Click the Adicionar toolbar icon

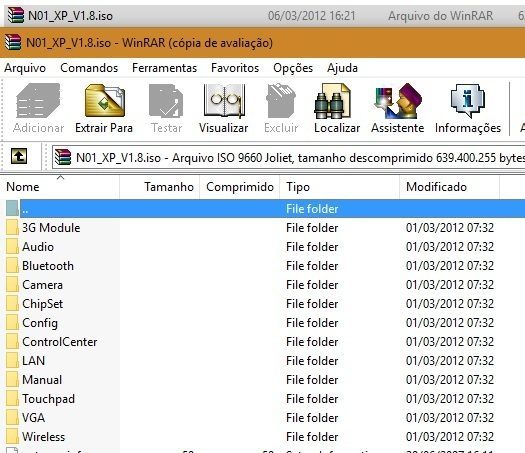pyautogui.click(x=38, y=100)
